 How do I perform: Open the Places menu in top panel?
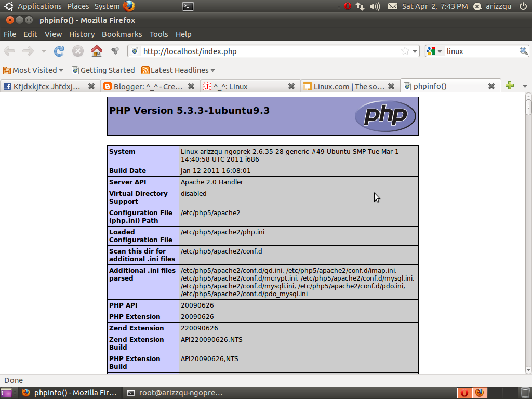click(78, 6)
